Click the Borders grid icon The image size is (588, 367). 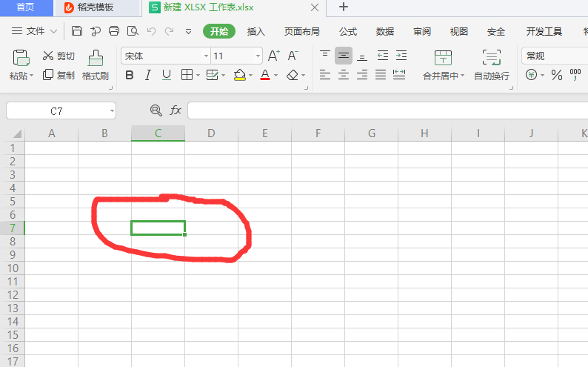tap(187, 75)
